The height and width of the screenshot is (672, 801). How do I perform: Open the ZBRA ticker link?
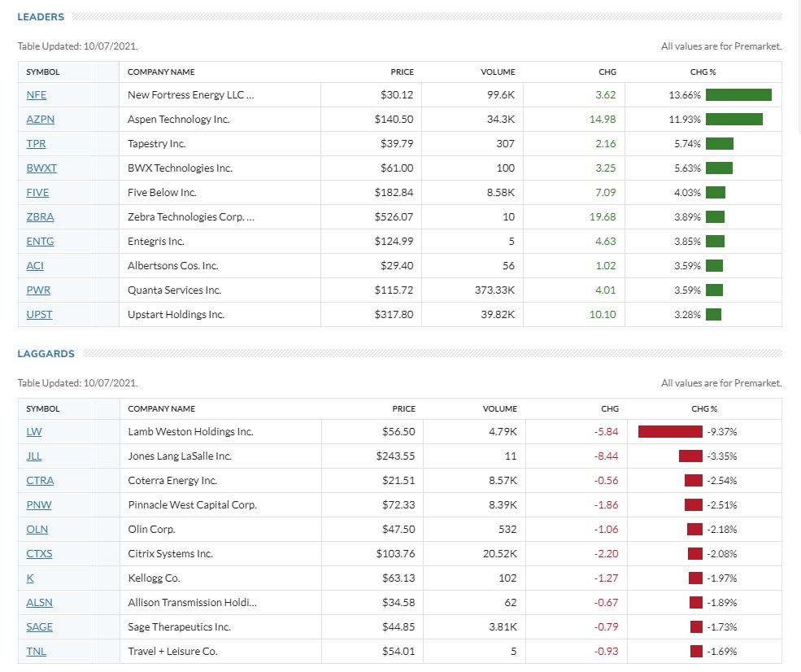pyautogui.click(x=40, y=217)
